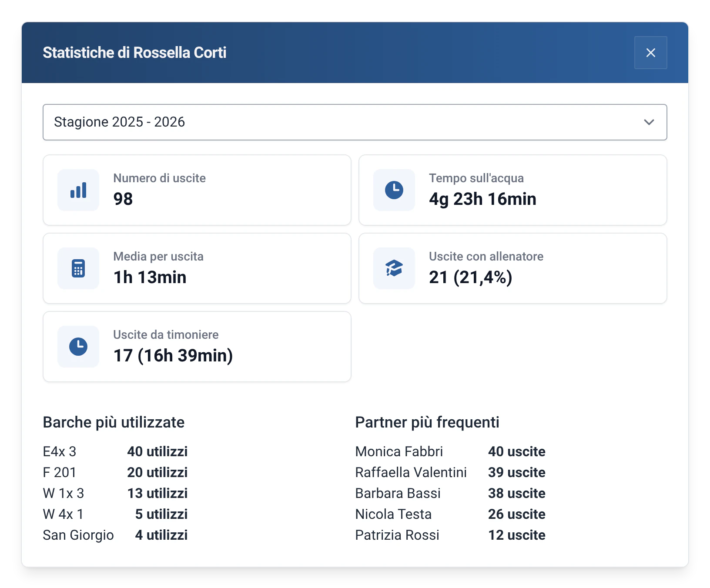Click the 20 utilizzi count

click(157, 472)
